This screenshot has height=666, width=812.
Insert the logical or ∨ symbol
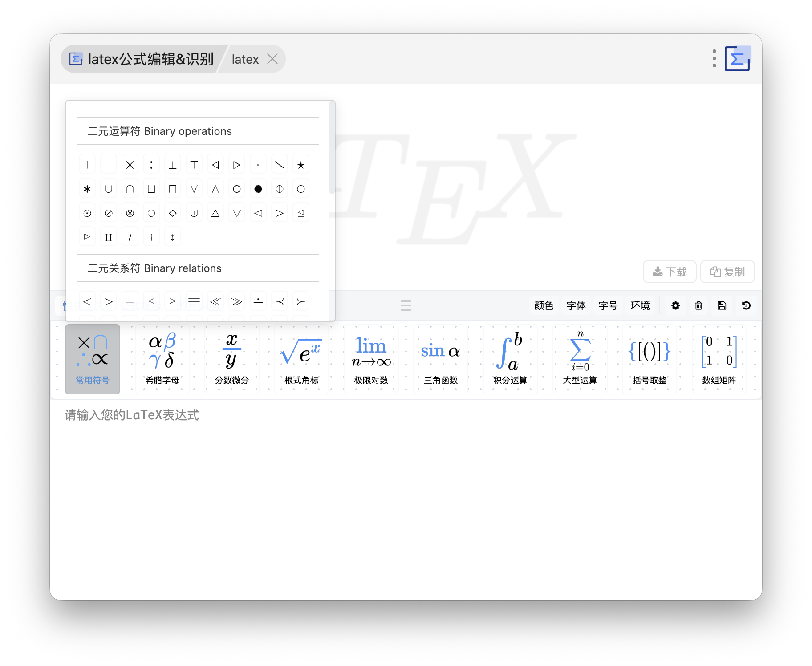(194, 189)
